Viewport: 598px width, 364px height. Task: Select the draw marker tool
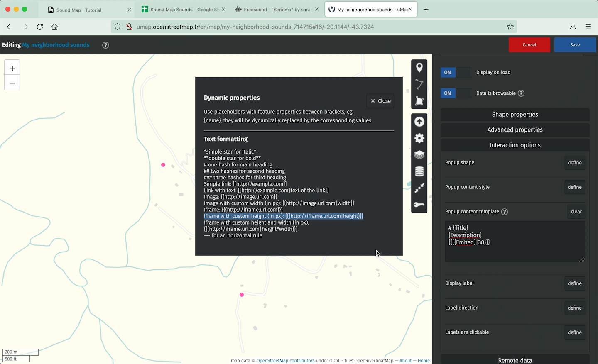(419, 68)
